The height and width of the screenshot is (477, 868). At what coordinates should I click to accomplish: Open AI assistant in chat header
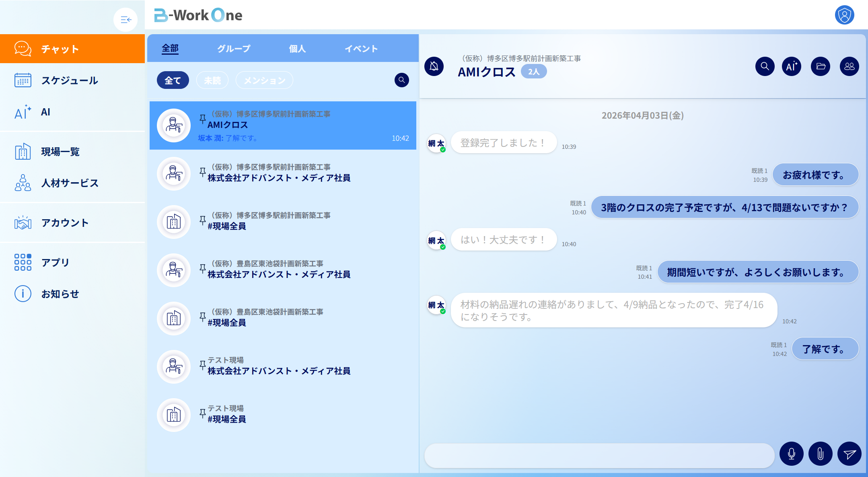[791, 66]
